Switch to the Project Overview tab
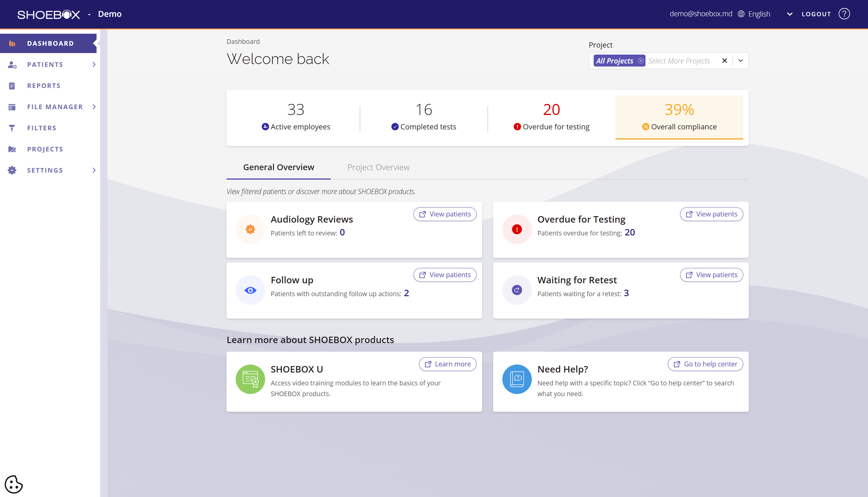The width and height of the screenshot is (868, 497). tap(378, 167)
